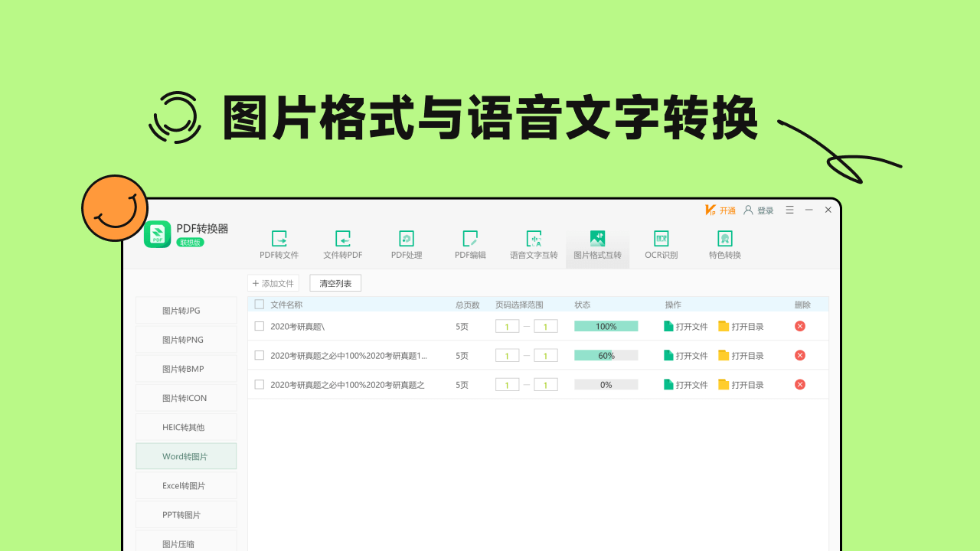Click the 添加文件 button
The height and width of the screenshot is (551, 980).
coord(273,282)
